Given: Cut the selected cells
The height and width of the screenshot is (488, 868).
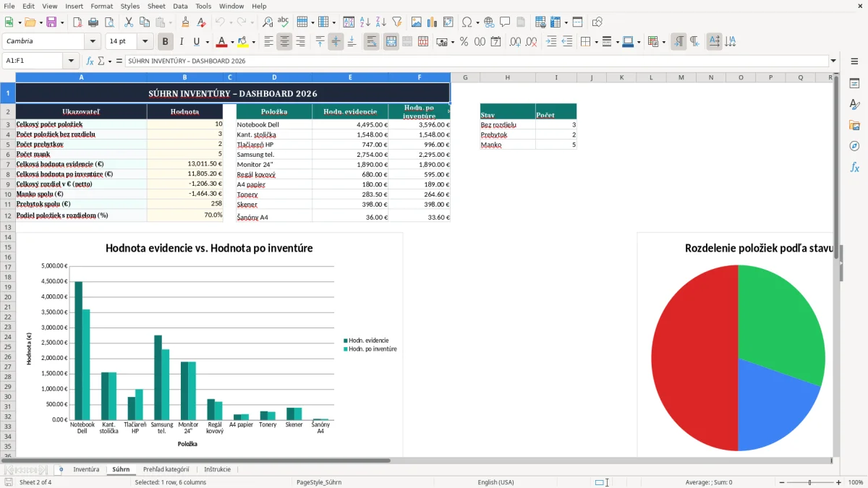Looking at the screenshot, I should click(x=129, y=22).
